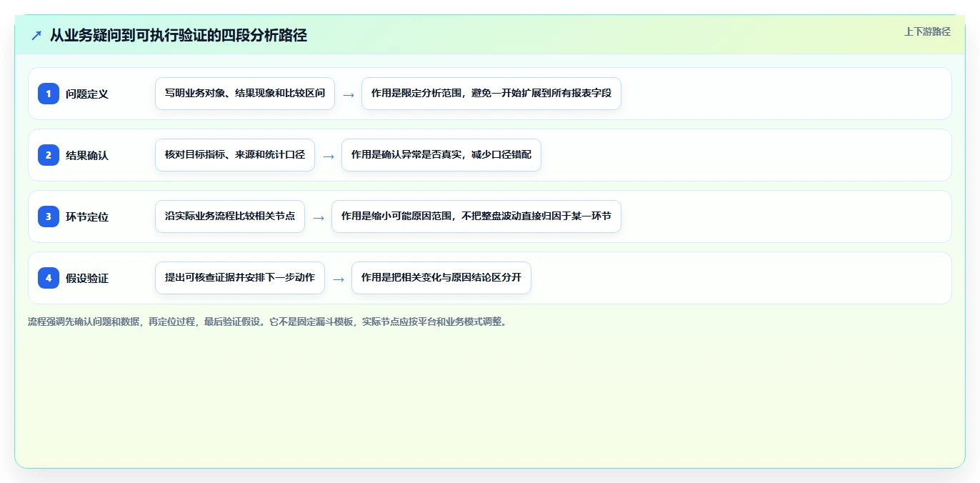Viewport: 980px width, 483px height.
Task: Select the 假设验证 step label
Action: coord(87,278)
